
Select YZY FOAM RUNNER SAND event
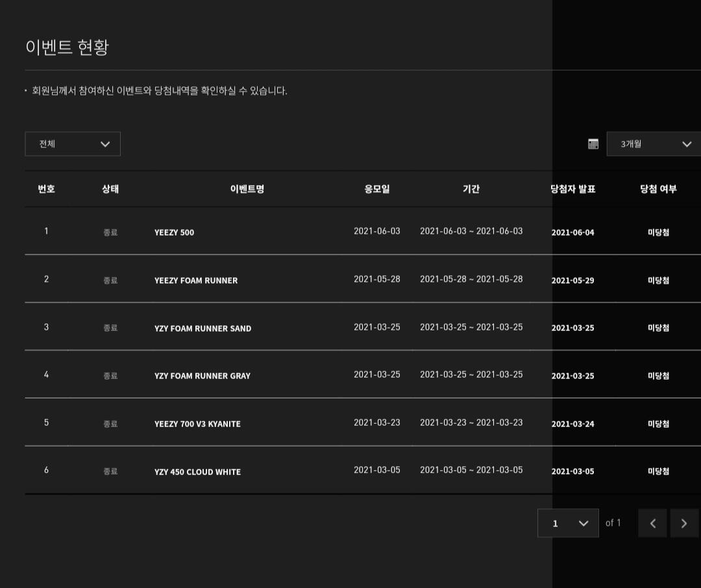click(203, 328)
